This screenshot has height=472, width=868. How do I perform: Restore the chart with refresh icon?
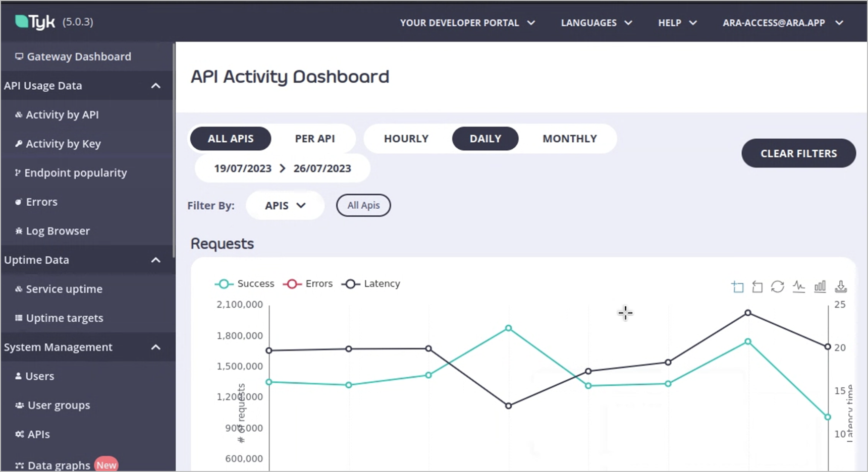[778, 287]
